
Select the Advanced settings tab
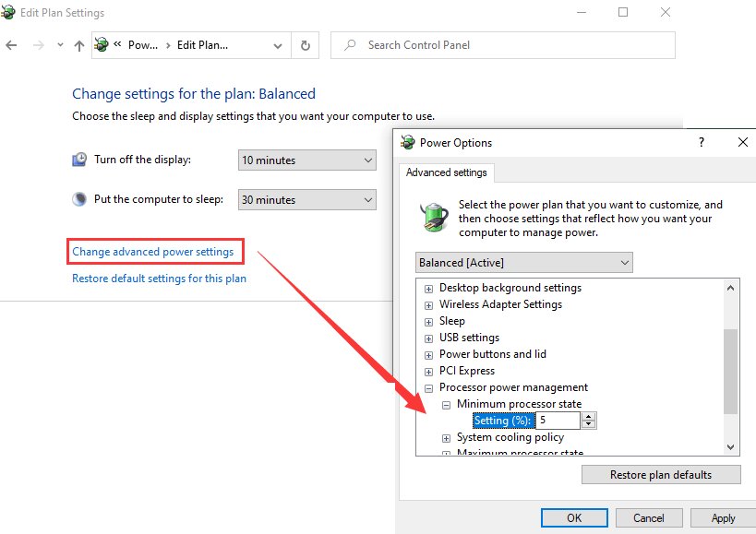click(x=447, y=172)
